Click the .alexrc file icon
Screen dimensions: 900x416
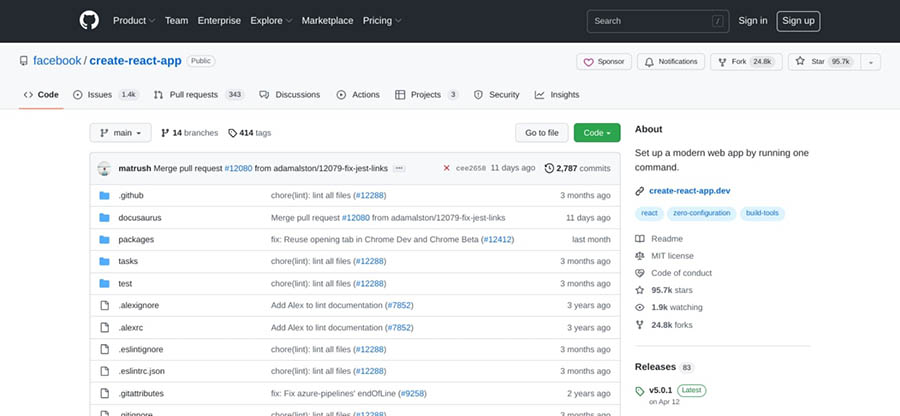tap(104, 327)
